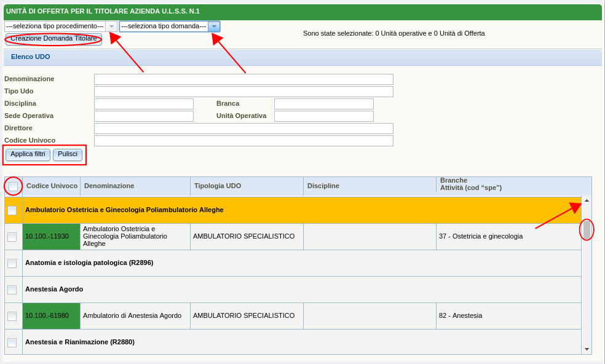Click the scrollbar down arrow
Viewport: 605px width, 364px height.
pyautogui.click(x=587, y=349)
